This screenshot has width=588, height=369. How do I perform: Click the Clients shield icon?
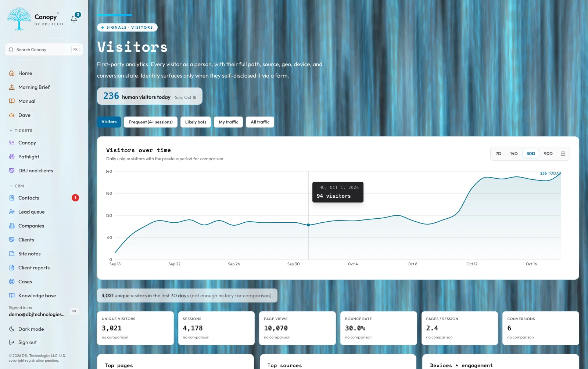[x=12, y=240]
